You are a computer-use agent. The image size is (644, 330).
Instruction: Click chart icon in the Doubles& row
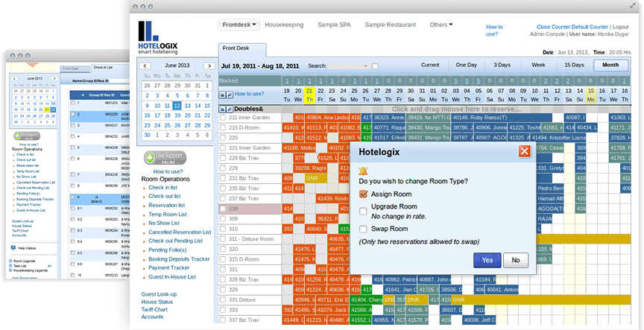[x=222, y=110]
